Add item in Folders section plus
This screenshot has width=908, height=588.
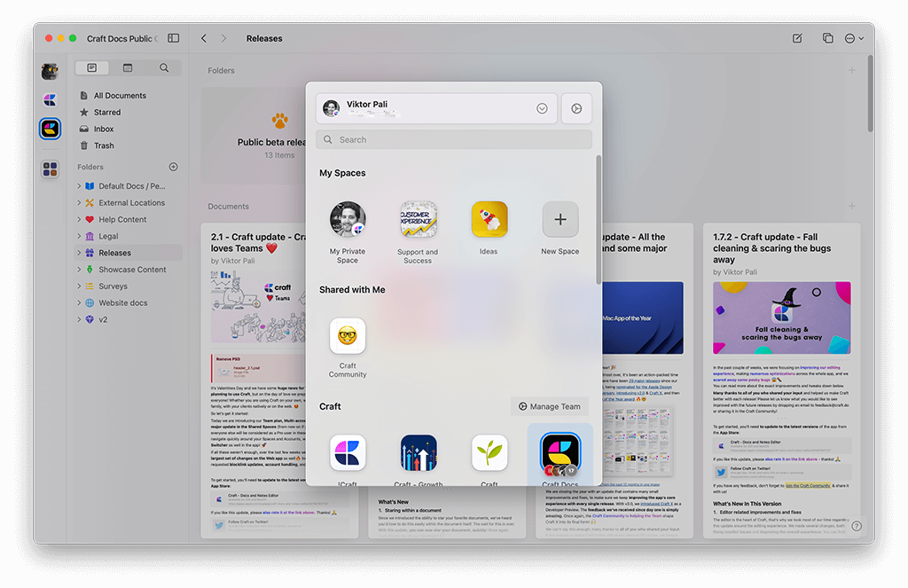tap(852, 71)
